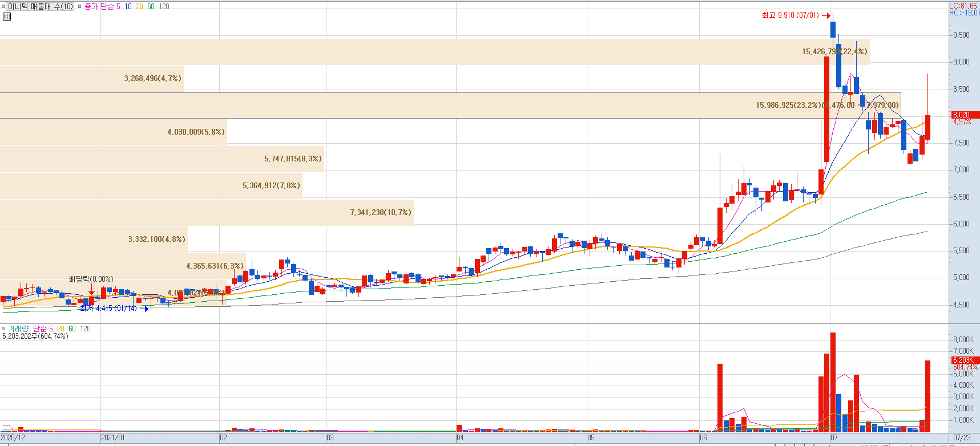Image resolution: width=980 pixels, height=446 pixels.
Task: Click the LC:81.65 readout
Action: tap(963, 6)
